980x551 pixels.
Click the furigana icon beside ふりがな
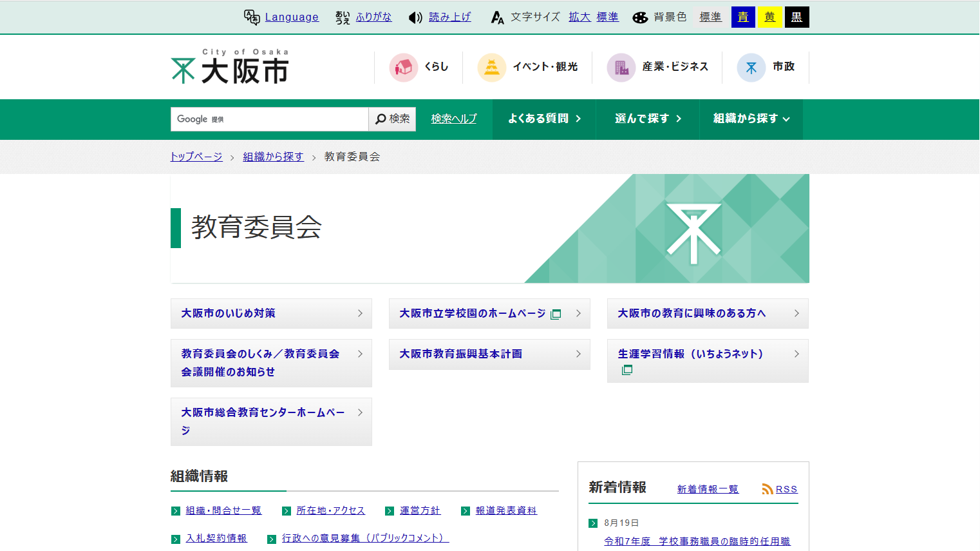tap(343, 17)
